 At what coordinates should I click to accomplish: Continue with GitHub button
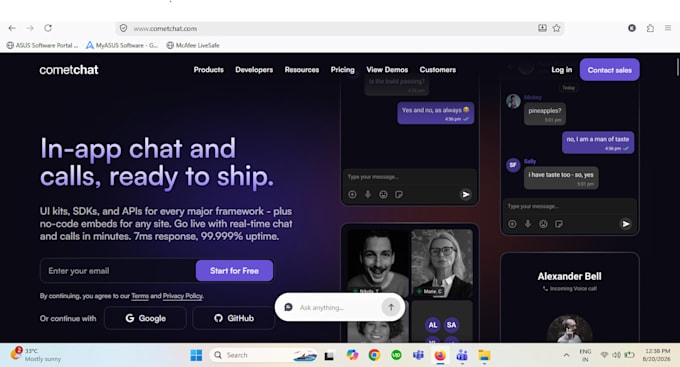coord(234,318)
